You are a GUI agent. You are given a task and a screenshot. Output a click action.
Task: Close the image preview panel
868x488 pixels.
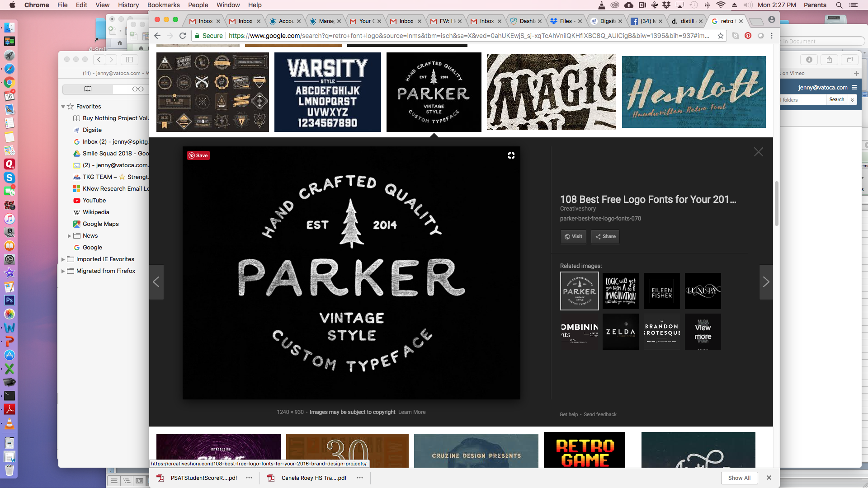tap(758, 152)
